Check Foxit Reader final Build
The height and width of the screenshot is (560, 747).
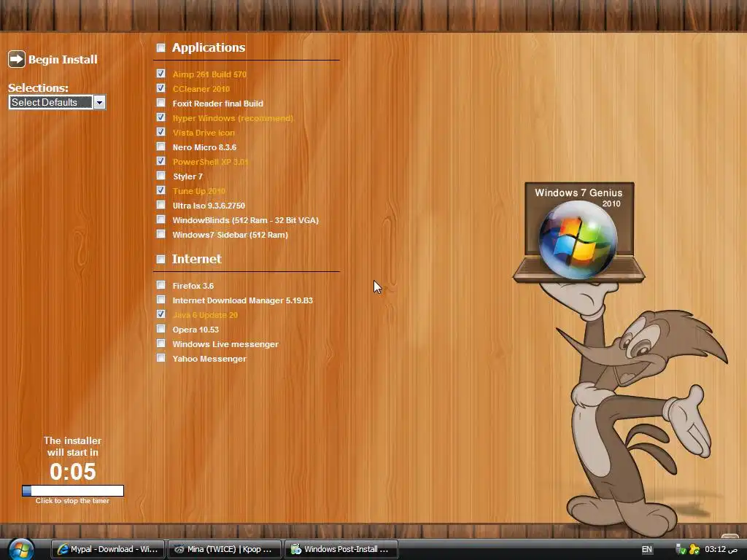point(161,103)
